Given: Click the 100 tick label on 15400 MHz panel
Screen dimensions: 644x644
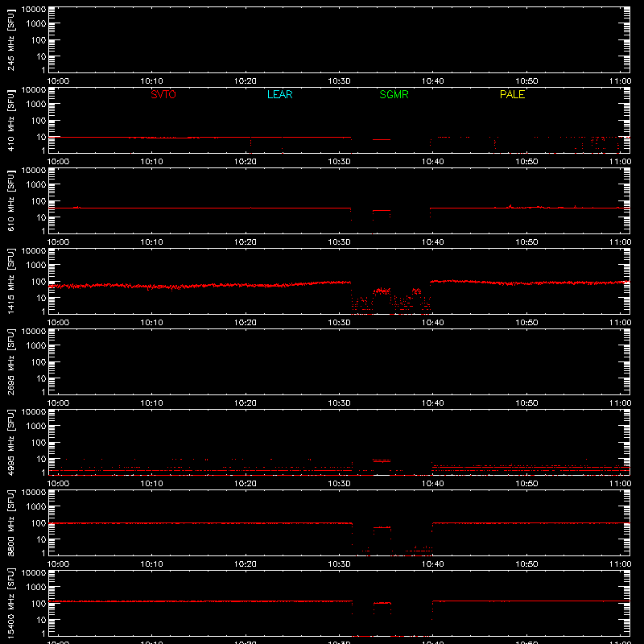Looking at the screenshot, I should point(39,604).
